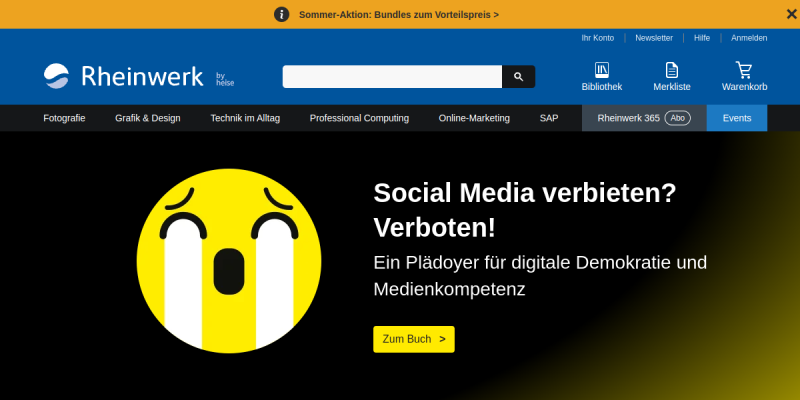Open the Newsletter link
Screen dimensions: 800x400
click(x=654, y=38)
